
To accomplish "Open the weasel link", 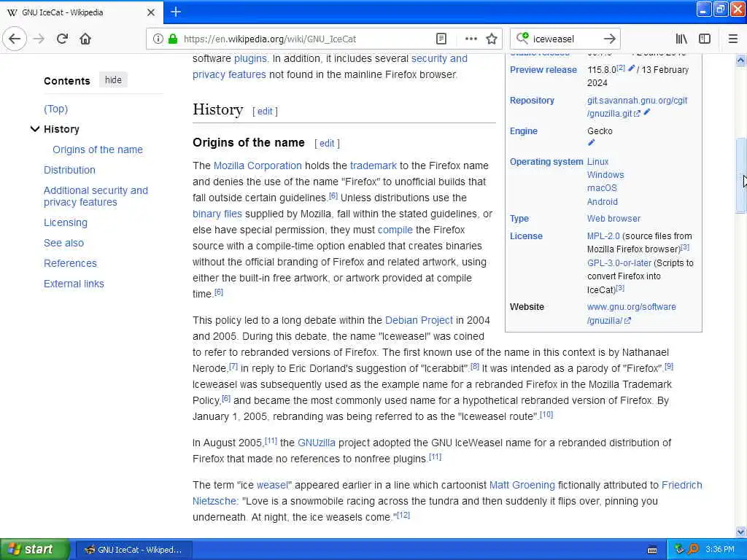I will (x=272, y=485).
